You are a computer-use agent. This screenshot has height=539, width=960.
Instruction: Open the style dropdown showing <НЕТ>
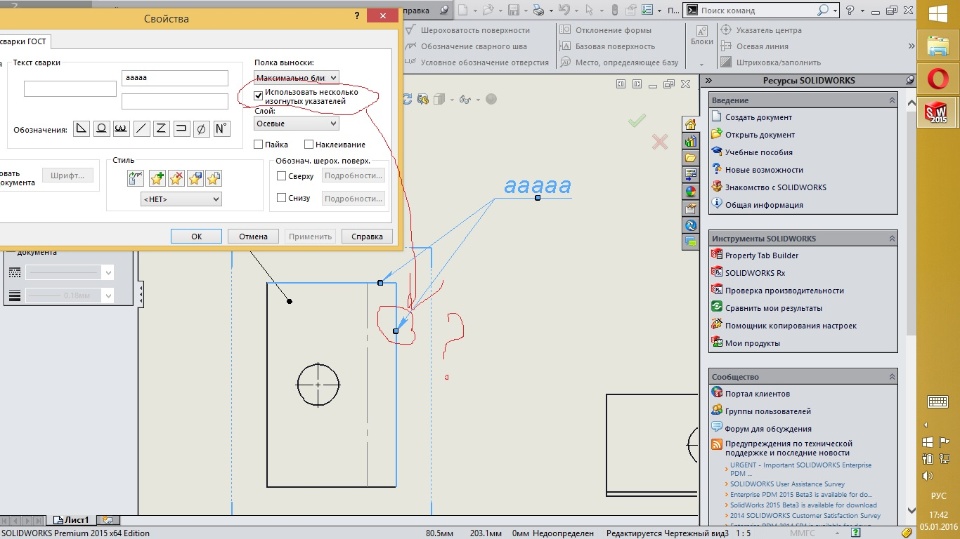tap(181, 199)
